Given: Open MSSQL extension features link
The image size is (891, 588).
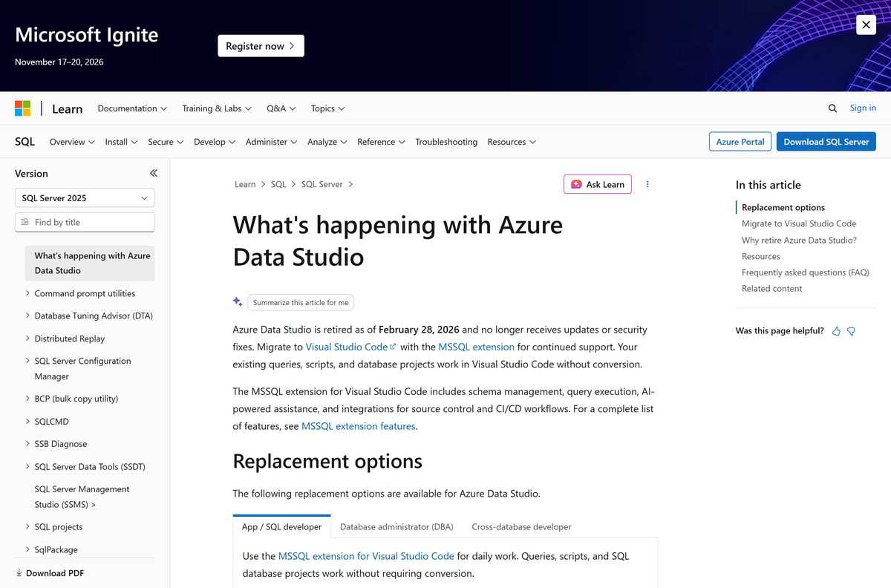Looking at the screenshot, I should (x=358, y=426).
